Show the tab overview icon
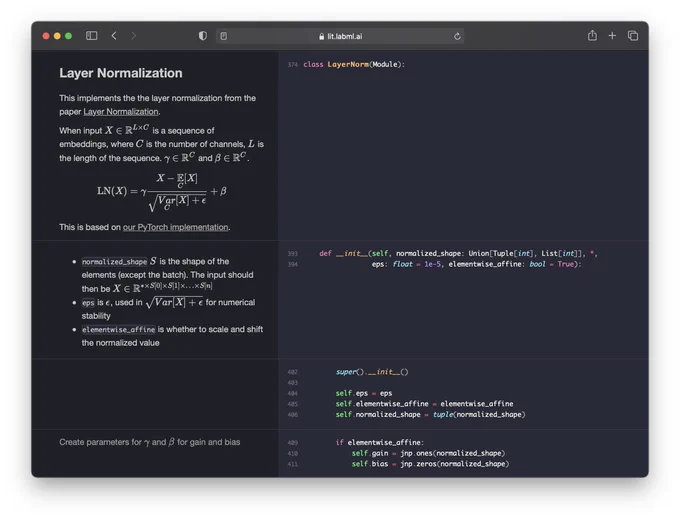680x519 pixels. [633, 36]
